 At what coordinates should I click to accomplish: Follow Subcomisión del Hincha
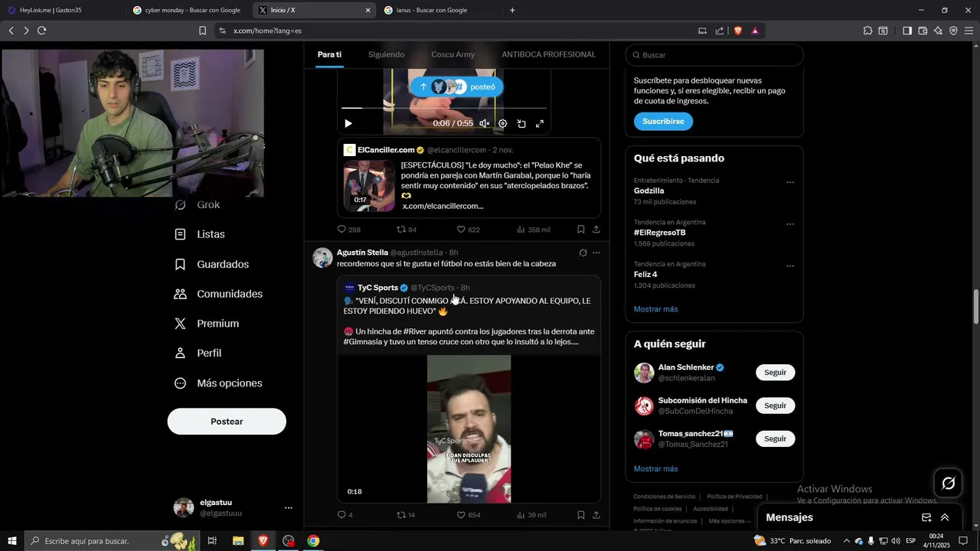click(x=775, y=406)
